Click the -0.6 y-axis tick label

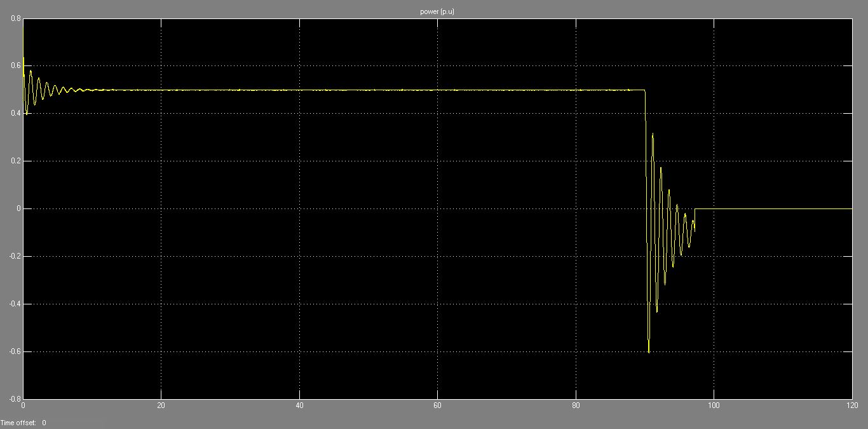[14, 352]
